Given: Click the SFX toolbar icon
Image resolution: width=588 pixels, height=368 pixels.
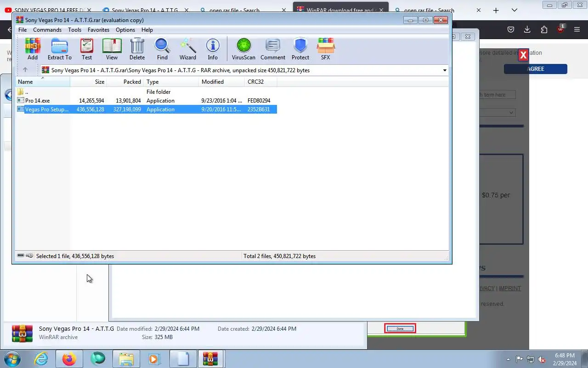Looking at the screenshot, I should pos(326,49).
